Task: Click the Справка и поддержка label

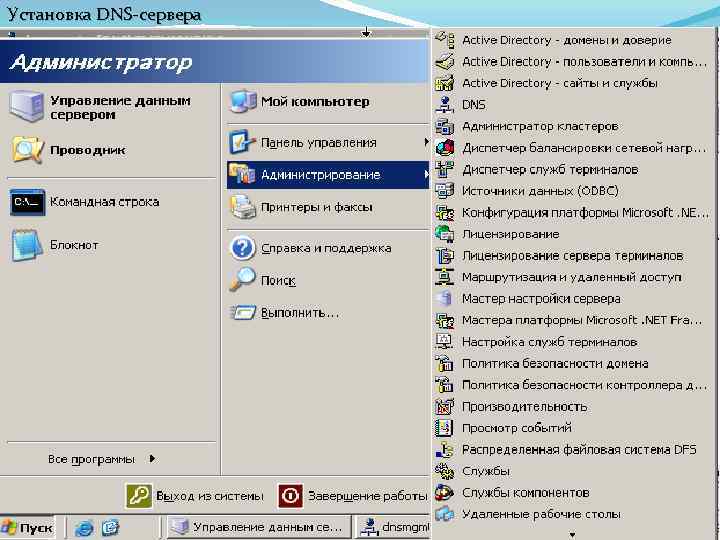Action: coord(326,248)
